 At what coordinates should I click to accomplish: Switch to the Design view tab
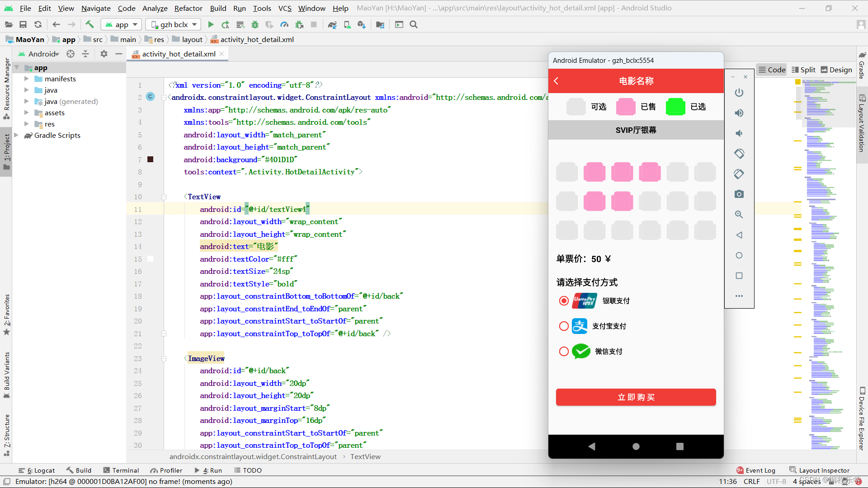[836, 70]
